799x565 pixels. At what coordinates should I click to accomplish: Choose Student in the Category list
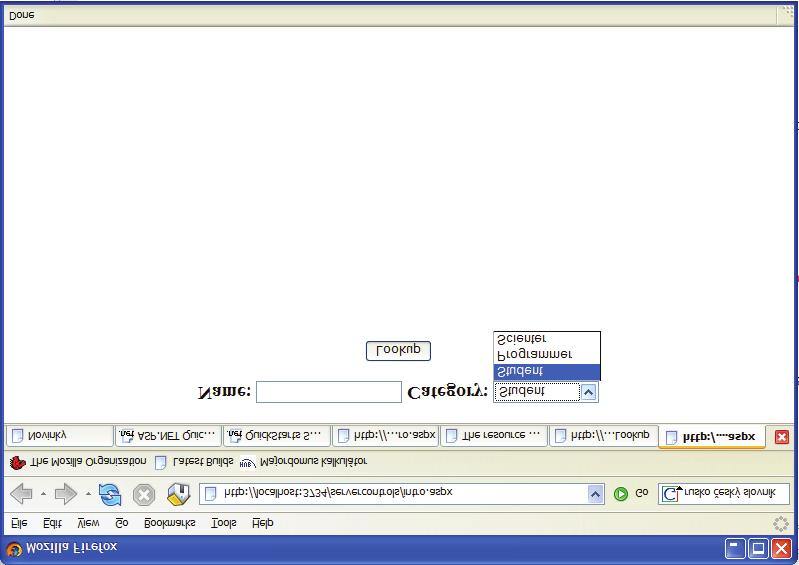[x=547, y=371]
